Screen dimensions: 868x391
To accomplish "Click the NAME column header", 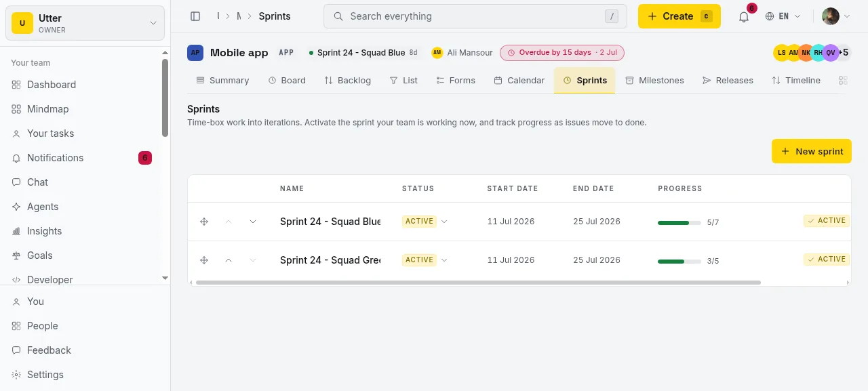I will tap(292, 188).
